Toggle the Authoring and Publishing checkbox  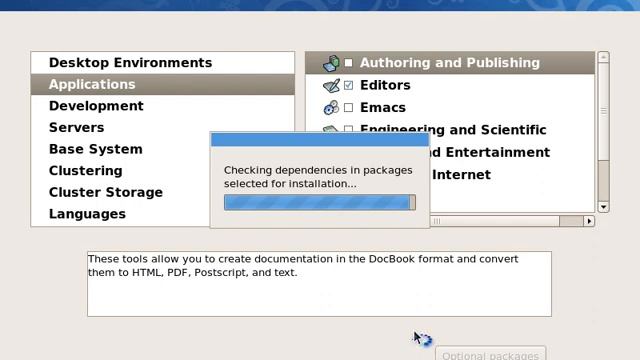pyautogui.click(x=348, y=63)
